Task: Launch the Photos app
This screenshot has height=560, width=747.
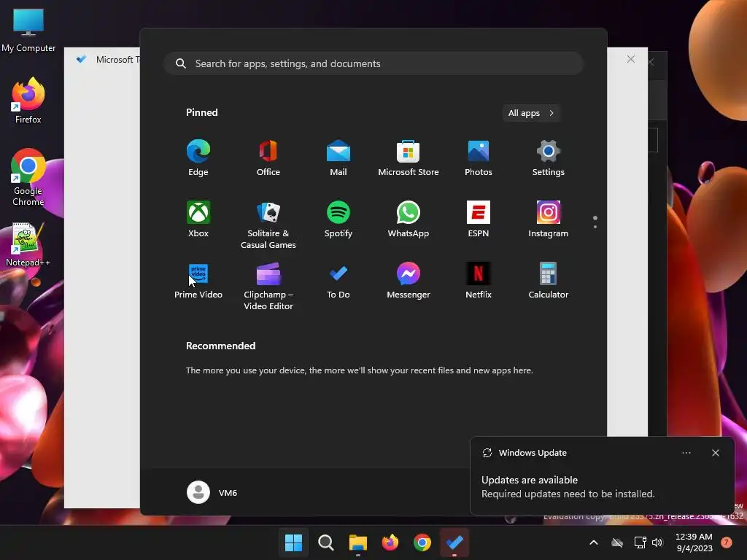Action: pyautogui.click(x=479, y=158)
